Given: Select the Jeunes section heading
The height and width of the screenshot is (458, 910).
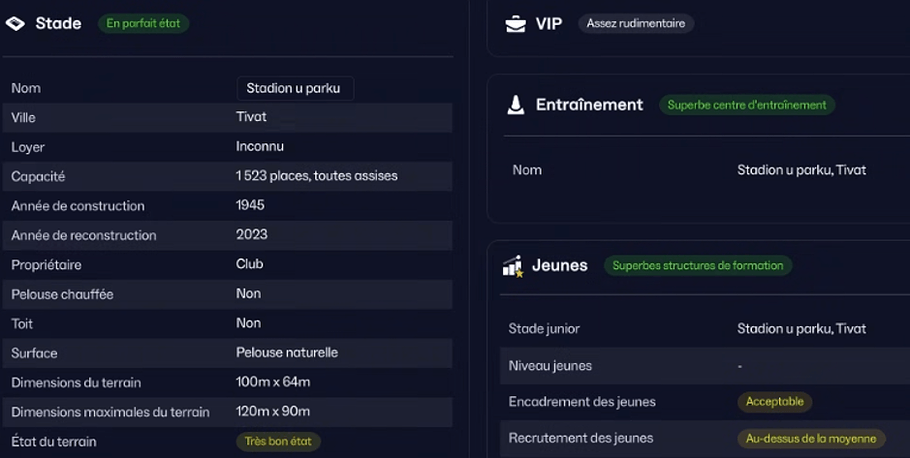Looking at the screenshot, I should (x=559, y=265).
